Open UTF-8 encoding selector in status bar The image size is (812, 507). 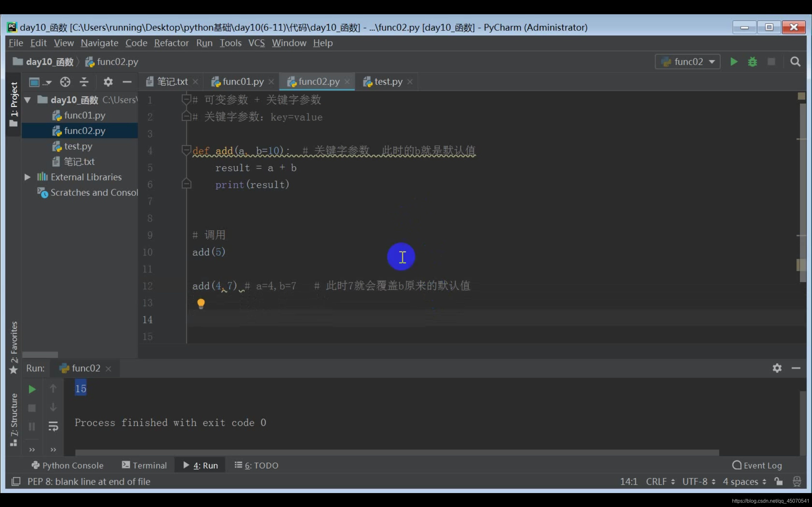point(698,482)
